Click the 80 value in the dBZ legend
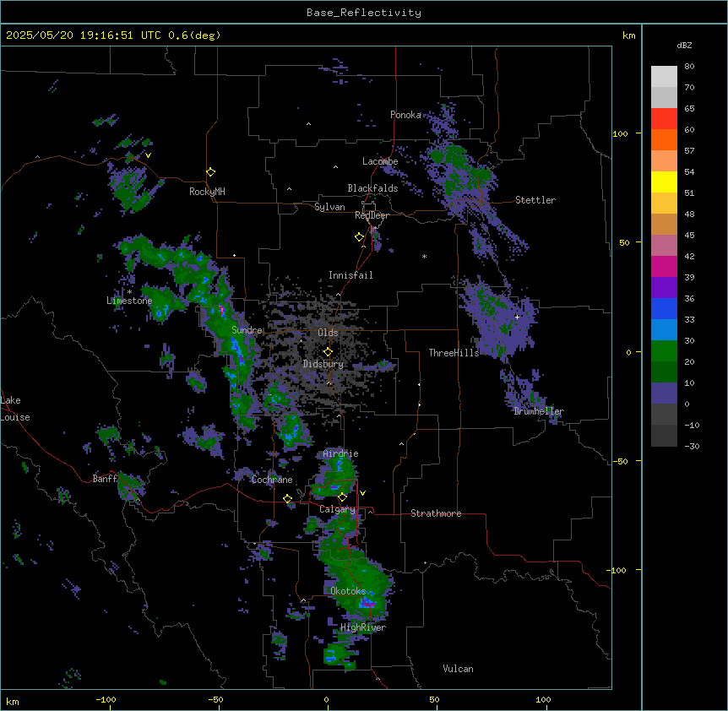 click(689, 67)
